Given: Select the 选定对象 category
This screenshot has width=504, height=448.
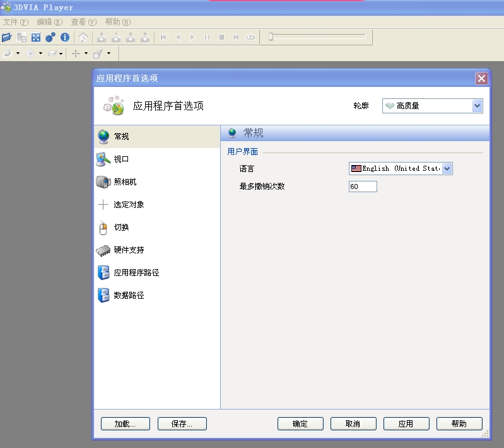Looking at the screenshot, I should point(157,205).
